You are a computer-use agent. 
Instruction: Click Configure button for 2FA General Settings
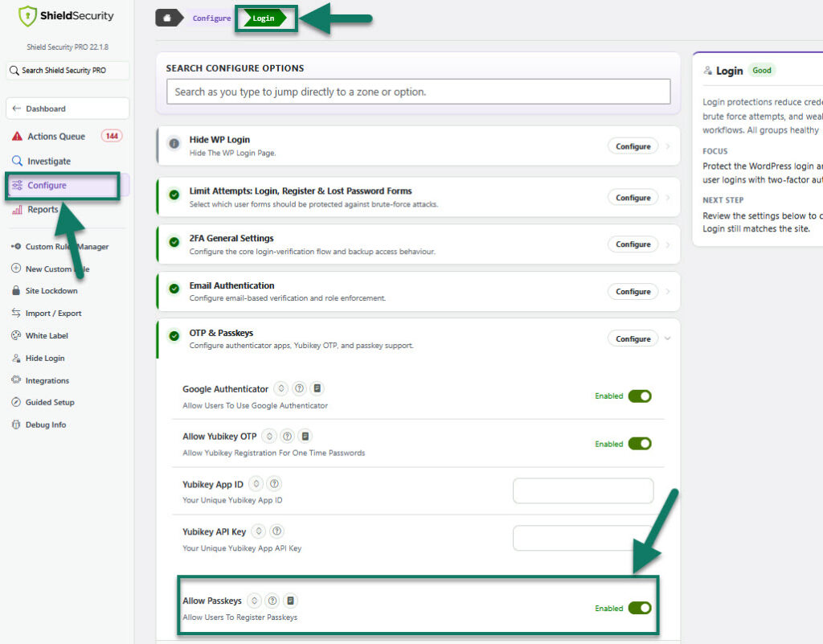(633, 244)
